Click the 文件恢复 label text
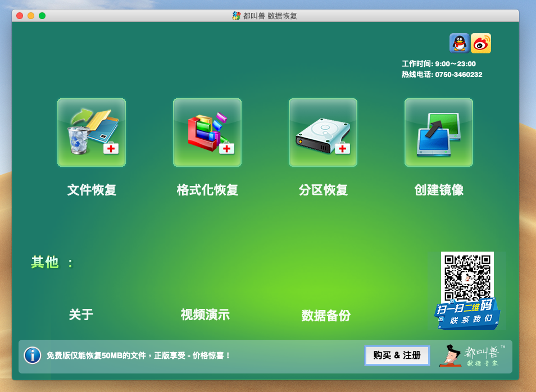The image size is (536, 392). pos(92,190)
